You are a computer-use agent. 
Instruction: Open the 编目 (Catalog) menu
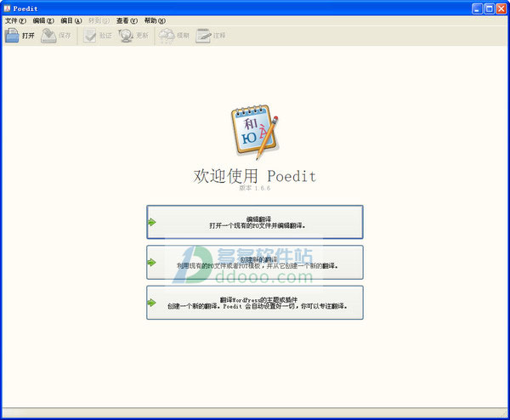(x=71, y=20)
